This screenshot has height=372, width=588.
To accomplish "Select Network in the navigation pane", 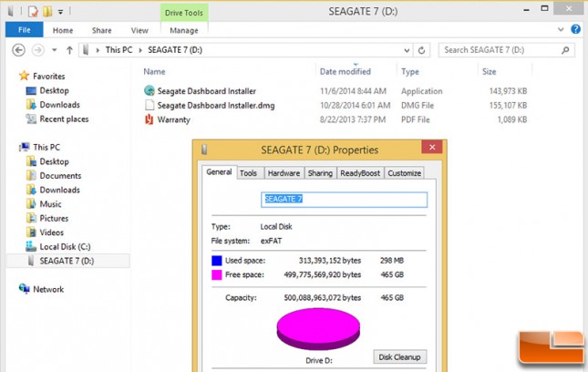I will pyautogui.click(x=48, y=289).
